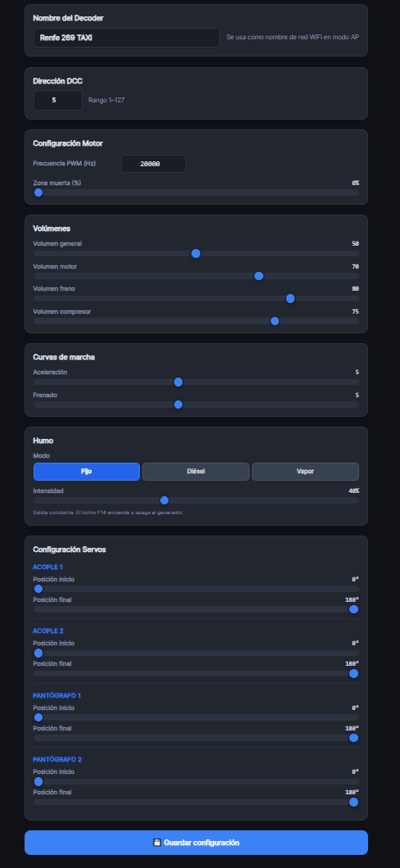400x868 pixels.
Task: Focus the Dirección DCC number field
Action: click(58, 100)
